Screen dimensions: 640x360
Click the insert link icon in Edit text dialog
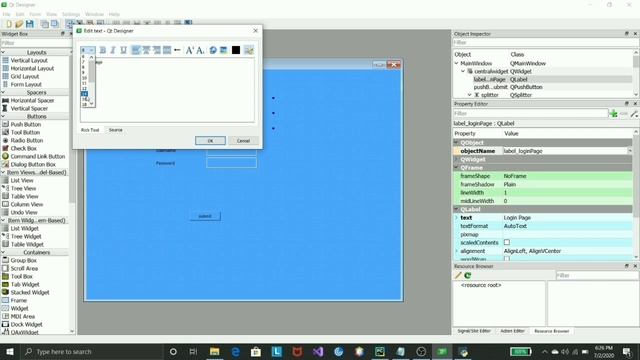[x=213, y=50]
